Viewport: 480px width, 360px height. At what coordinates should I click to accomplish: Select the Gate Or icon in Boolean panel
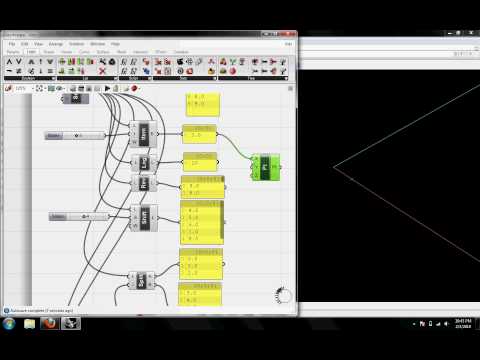(x=19, y=62)
